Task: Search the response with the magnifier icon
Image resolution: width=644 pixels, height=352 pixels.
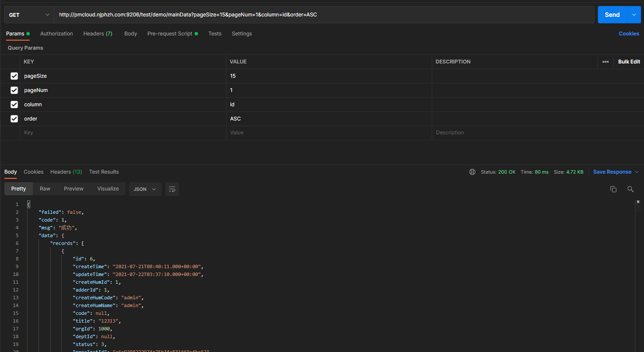Action: (630, 189)
